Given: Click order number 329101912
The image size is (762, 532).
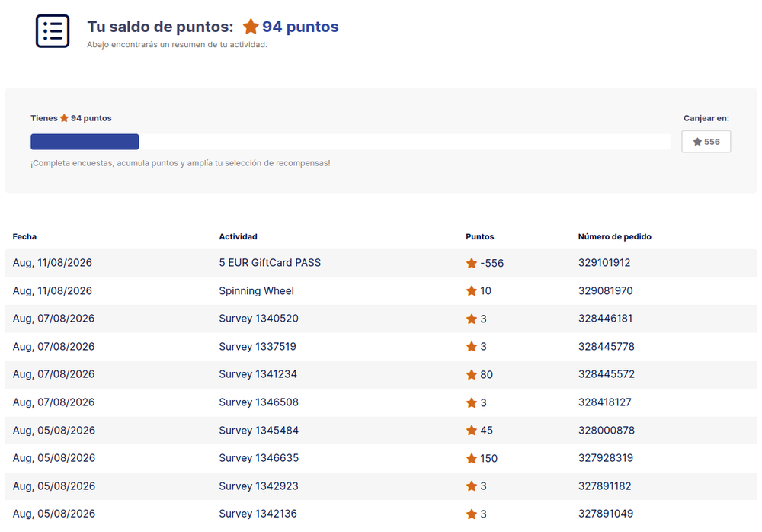Looking at the screenshot, I should 604,263.
